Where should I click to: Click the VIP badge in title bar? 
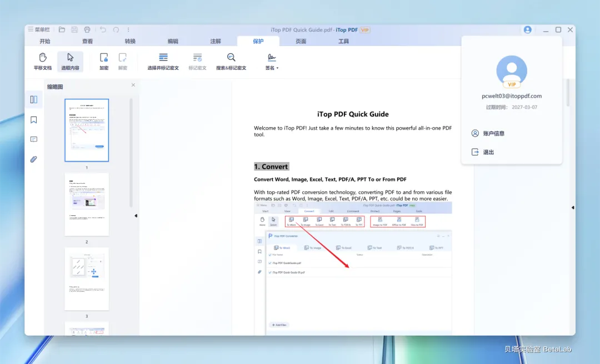tap(364, 30)
